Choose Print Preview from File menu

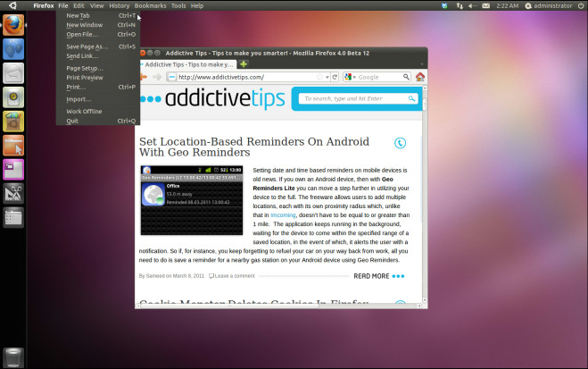point(98,78)
